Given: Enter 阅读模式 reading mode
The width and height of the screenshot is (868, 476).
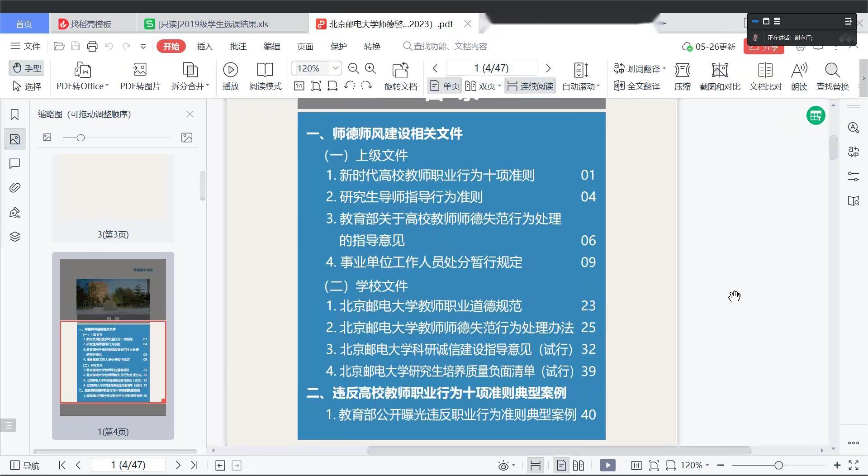Looking at the screenshot, I should click(265, 76).
